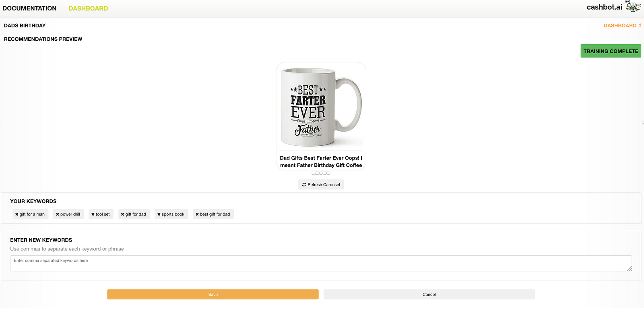Screen dimensions: 644x314
Task: Select the last carousel pagination dot
Action: pos(328,173)
